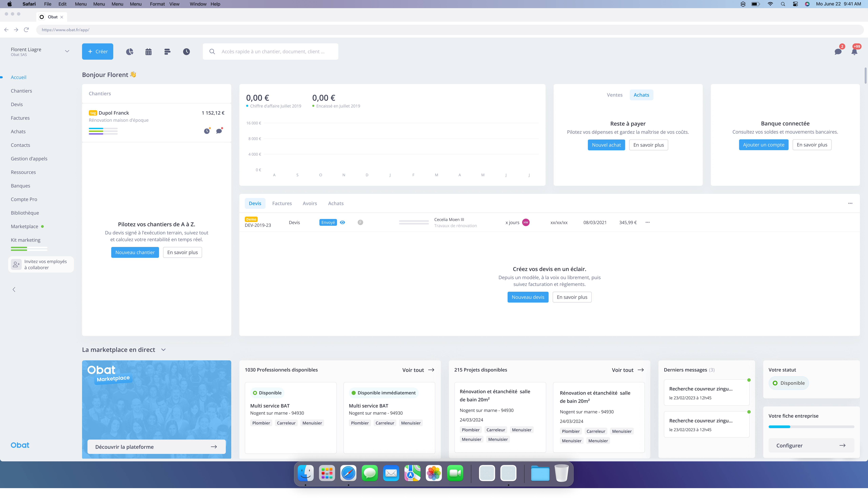Image resolution: width=868 pixels, height=500 pixels.
Task: Click the grey F circle on DEV-2019-23 row
Action: pos(360,223)
